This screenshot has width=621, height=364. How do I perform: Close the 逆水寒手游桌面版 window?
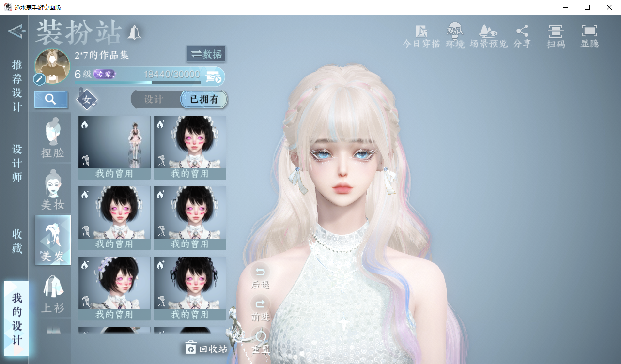point(609,7)
